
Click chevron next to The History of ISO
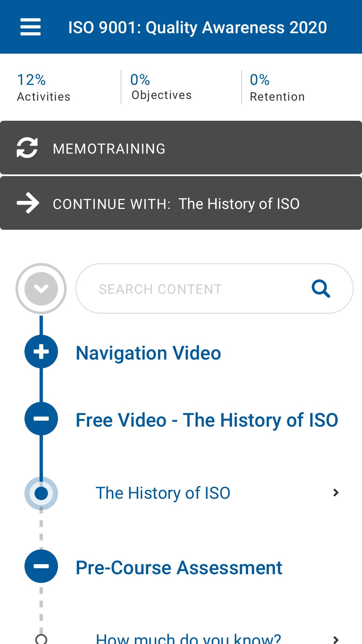click(336, 493)
